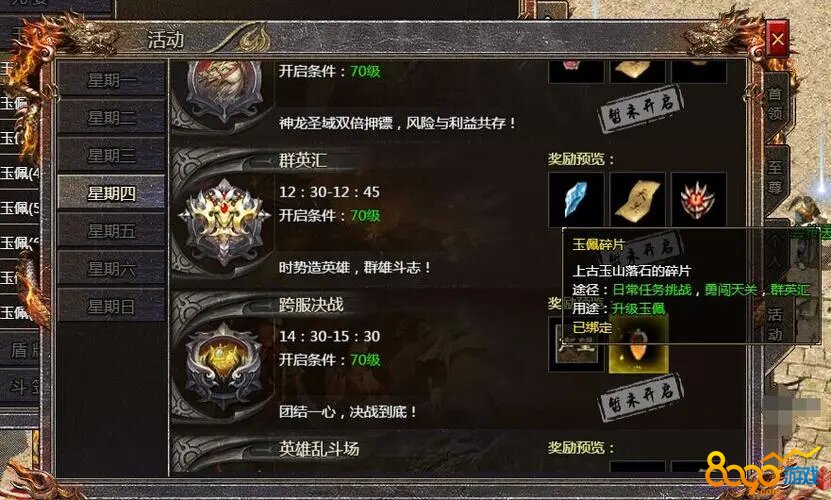Open the 星期五 schedule tab
This screenshot has width=831, height=500.
pyautogui.click(x=111, y=231)
